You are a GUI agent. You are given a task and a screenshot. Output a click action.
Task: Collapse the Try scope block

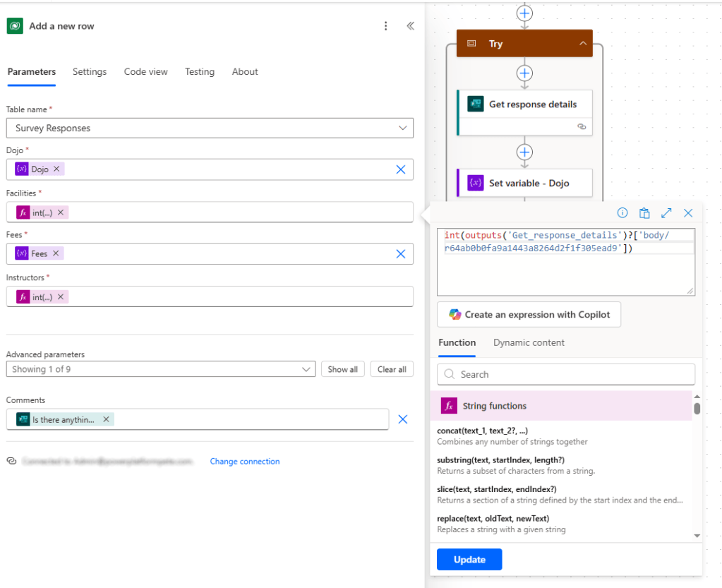pos(582,44)
